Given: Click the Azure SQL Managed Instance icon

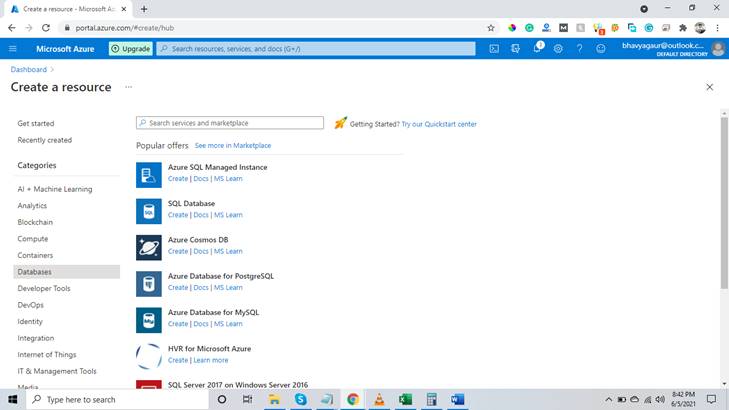Looking at the screenshot, I should (149, 175).
